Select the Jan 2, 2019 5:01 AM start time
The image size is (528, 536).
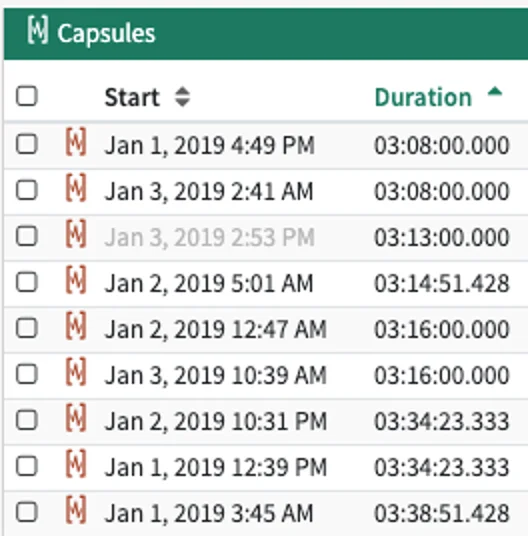208,284
